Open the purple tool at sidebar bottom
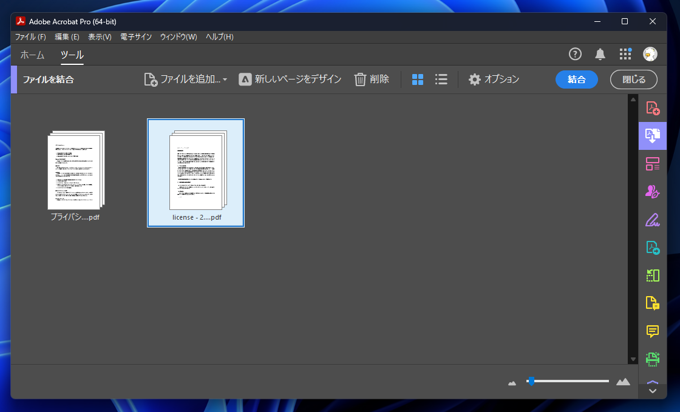The image size is (680, 412). click(x=653, y=383)
